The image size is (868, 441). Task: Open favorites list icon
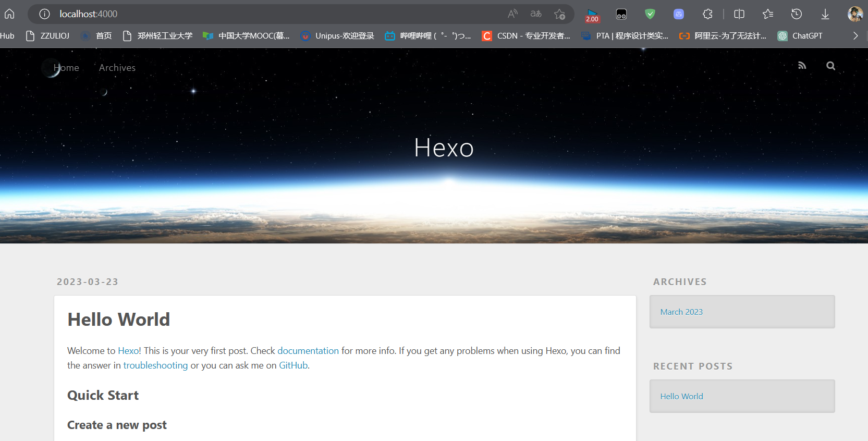768,14
